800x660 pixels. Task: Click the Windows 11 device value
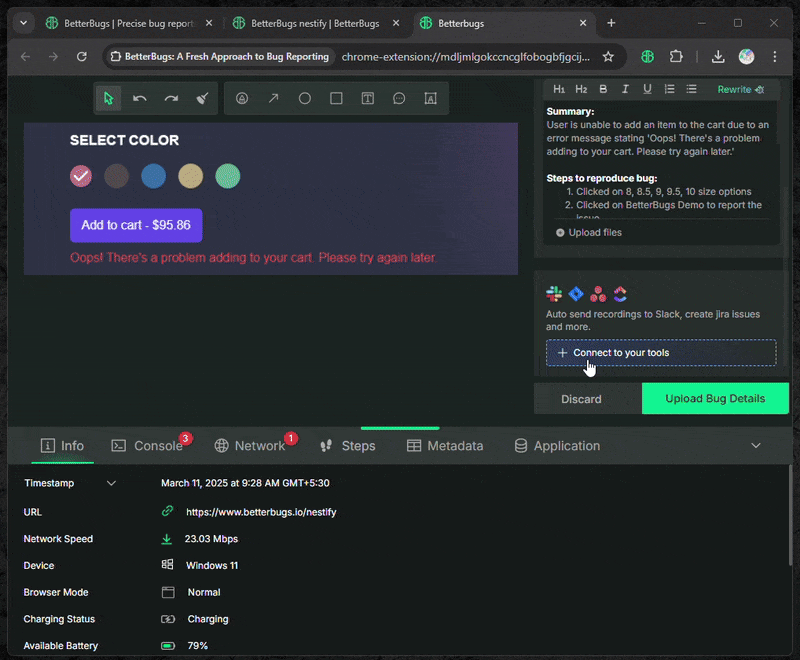click(212, 565)
